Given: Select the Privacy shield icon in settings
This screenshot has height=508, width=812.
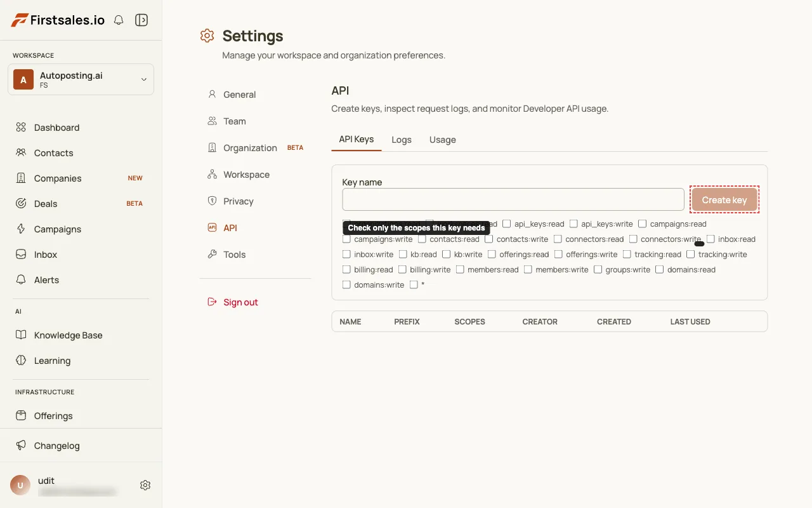Looking at the screenshot, I should (x=213, y=201).
